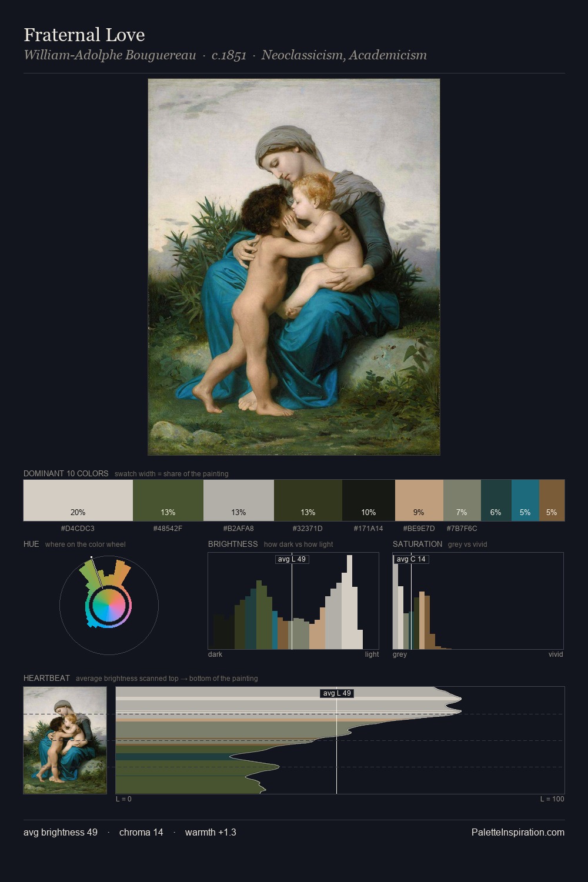Click the dark axis label under Brightness
Screen dimensions: 588x882
pos(215,654)
